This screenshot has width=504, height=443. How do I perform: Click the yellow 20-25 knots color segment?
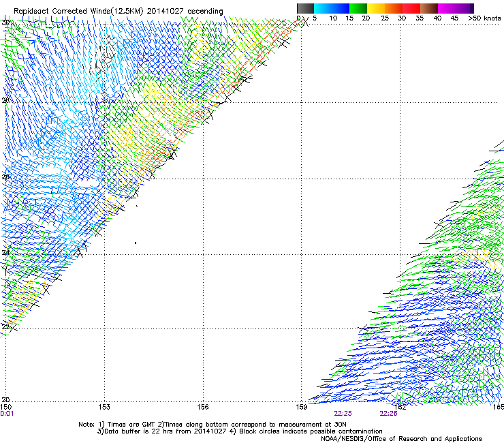(376, 8)
